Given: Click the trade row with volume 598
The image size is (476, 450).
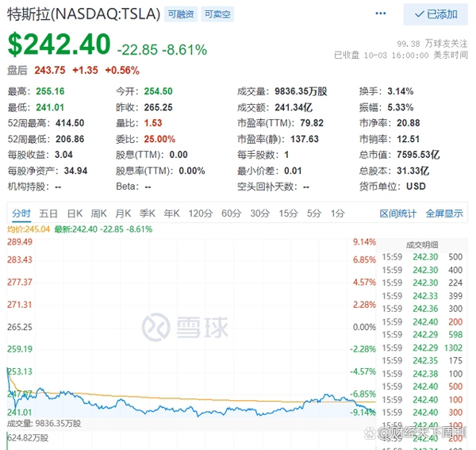Looking at the screenshot, I should tap(422, 335).
